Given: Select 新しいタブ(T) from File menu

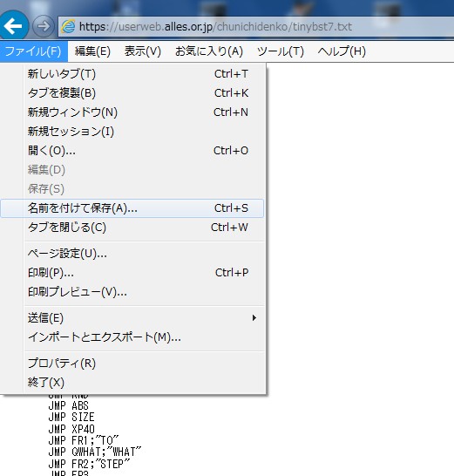Looking at the screenshot, I should pyautogui.click(x=133, y=74).
